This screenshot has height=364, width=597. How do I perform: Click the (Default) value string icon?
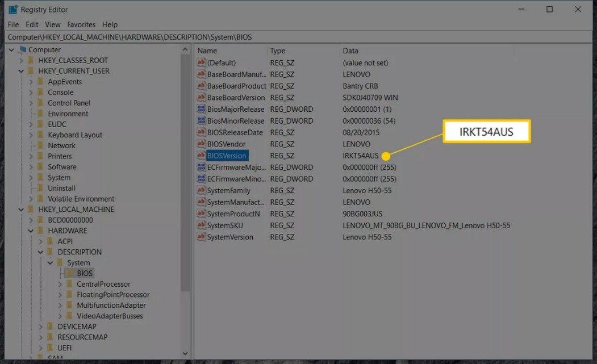201,62
